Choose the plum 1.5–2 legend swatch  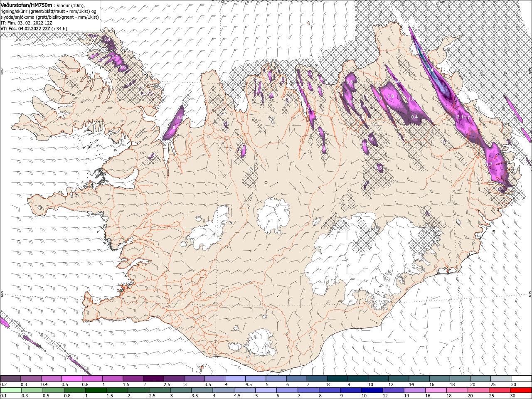coord(133,379)
